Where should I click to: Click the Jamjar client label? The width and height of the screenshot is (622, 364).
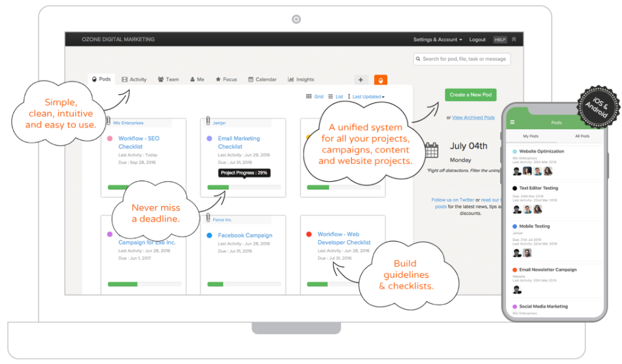[219, 123]
